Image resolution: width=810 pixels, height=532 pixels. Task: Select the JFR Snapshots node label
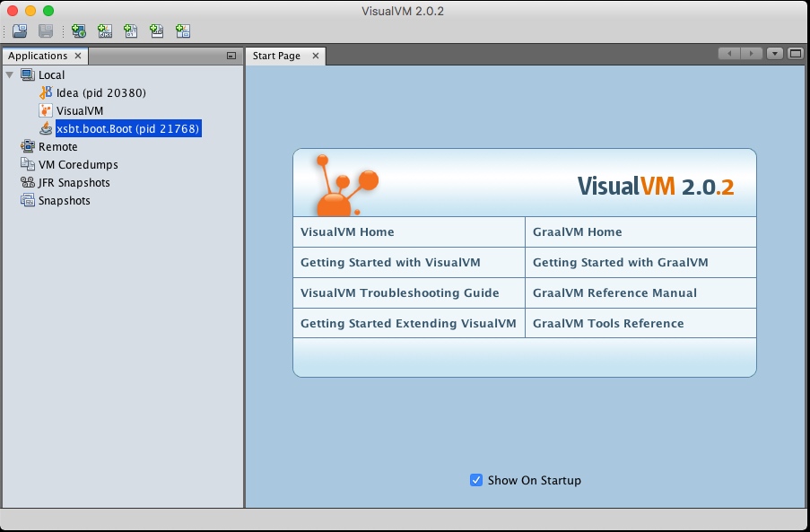(74, 183)
